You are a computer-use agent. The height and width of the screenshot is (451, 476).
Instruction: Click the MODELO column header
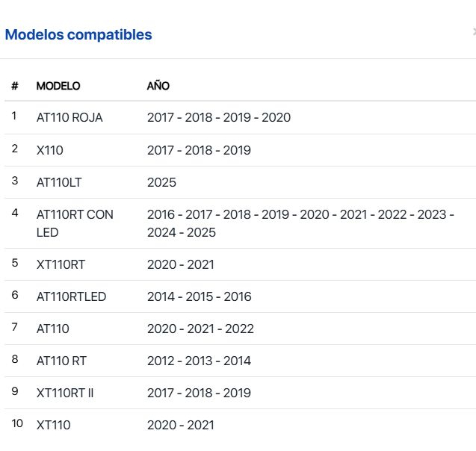click(58, 86)
